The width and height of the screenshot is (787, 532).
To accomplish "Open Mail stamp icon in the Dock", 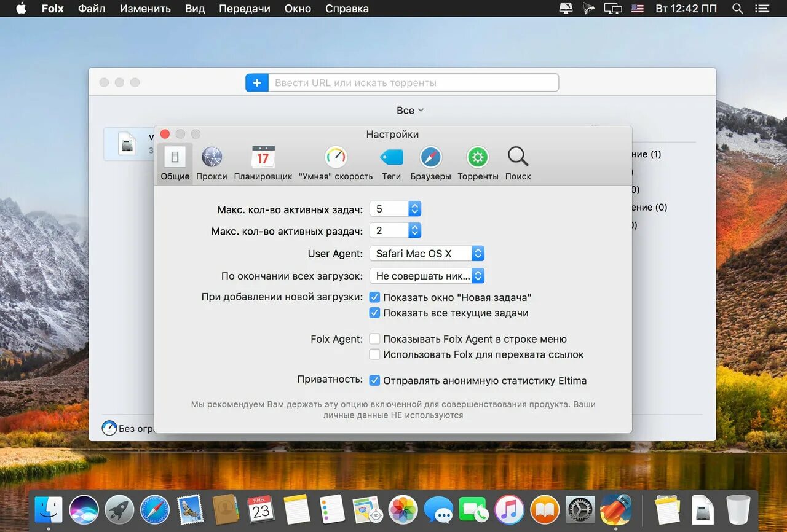I will click(x=190, y=509).
